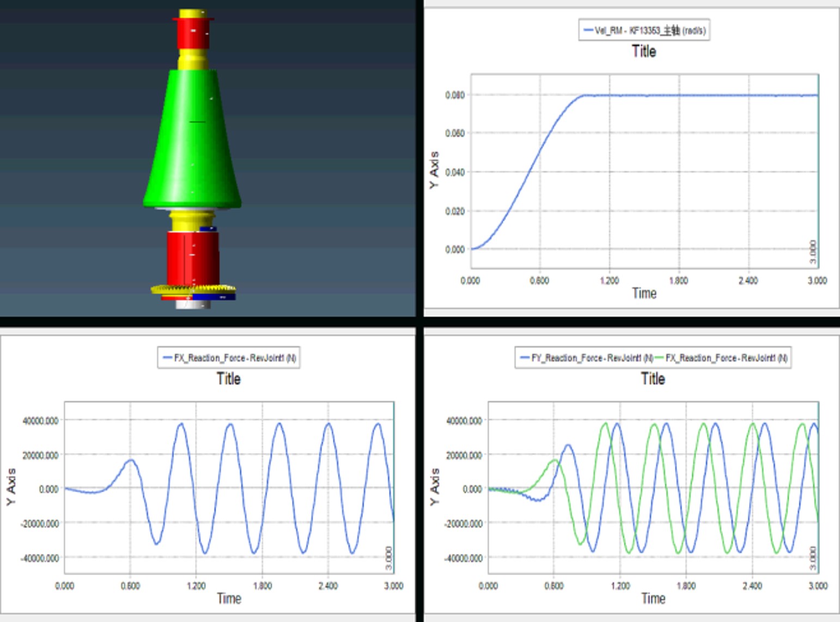The width and height of the screenshot is (840, 622).
Task: Click Y Axis label on bottom-right plot
Action: coord(434,486)
